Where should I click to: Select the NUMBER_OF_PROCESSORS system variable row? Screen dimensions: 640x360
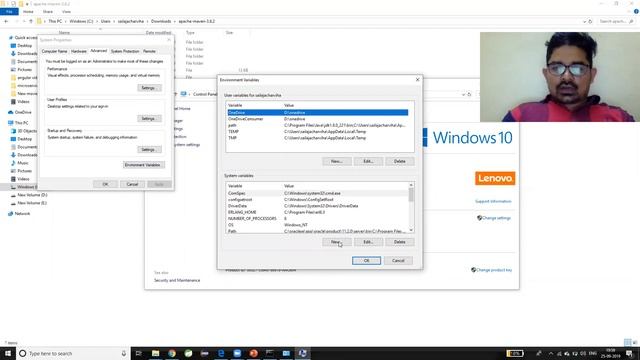[318, 218]
